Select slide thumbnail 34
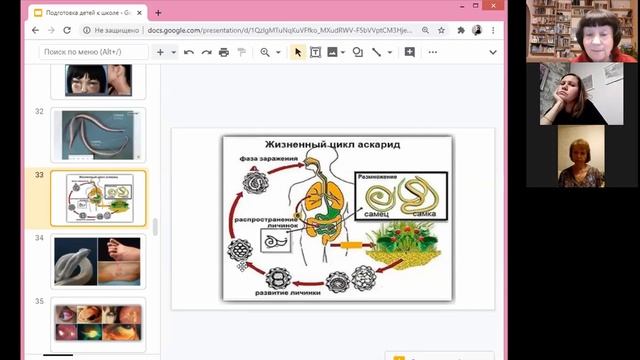Image resolution: width=640 pixels, height=360 pixels. click(x=98, y=262)
